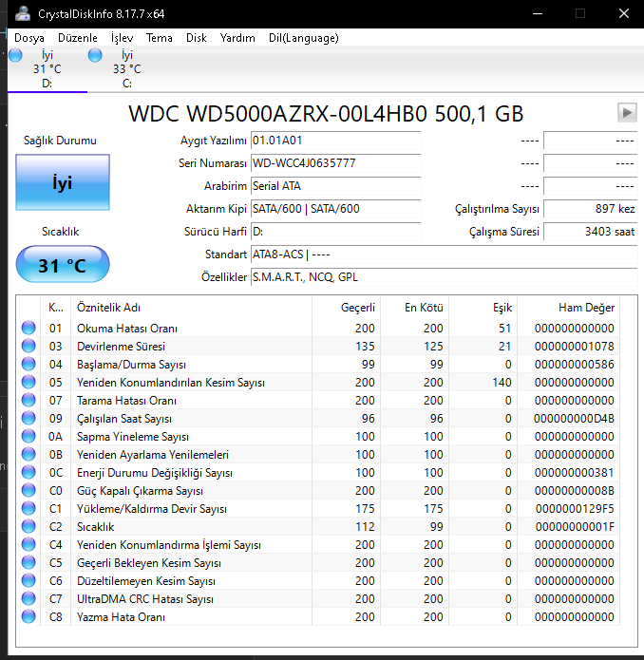Screen dimensions: 644x660
Task: Click the Öznitelik Adı column header
Action: tap(192, 308)
